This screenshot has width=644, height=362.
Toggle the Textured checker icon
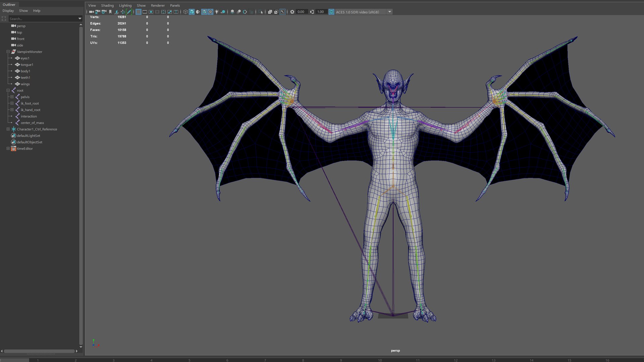[x=210, y=12]
